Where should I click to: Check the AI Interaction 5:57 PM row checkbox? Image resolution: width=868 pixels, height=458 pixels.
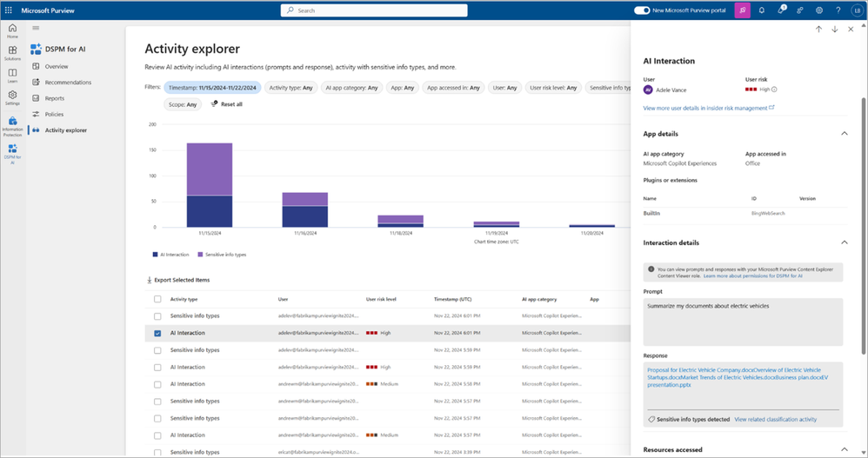(157, 435)
